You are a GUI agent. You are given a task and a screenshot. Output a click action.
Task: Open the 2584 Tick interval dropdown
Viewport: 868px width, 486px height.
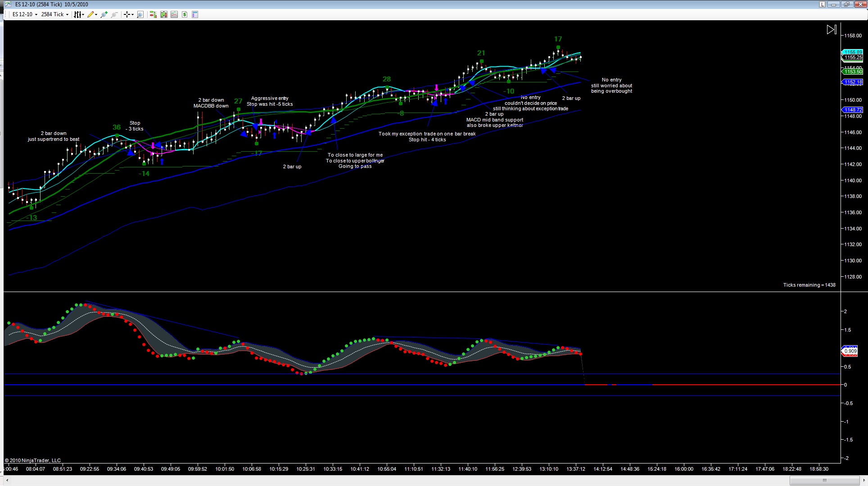tap(55, 14)
